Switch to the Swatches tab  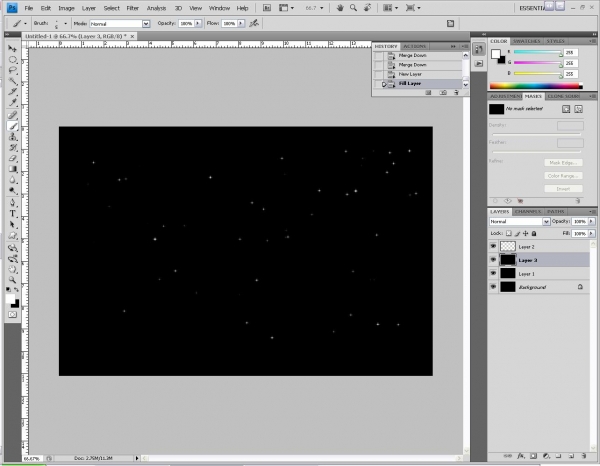click(527, 41)
